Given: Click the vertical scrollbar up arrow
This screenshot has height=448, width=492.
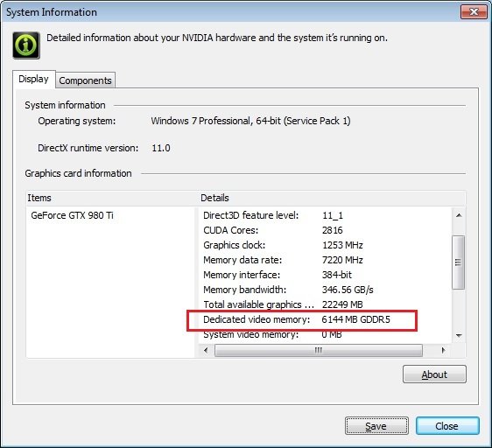Looking at the screenshot, I should pos(459,215).
